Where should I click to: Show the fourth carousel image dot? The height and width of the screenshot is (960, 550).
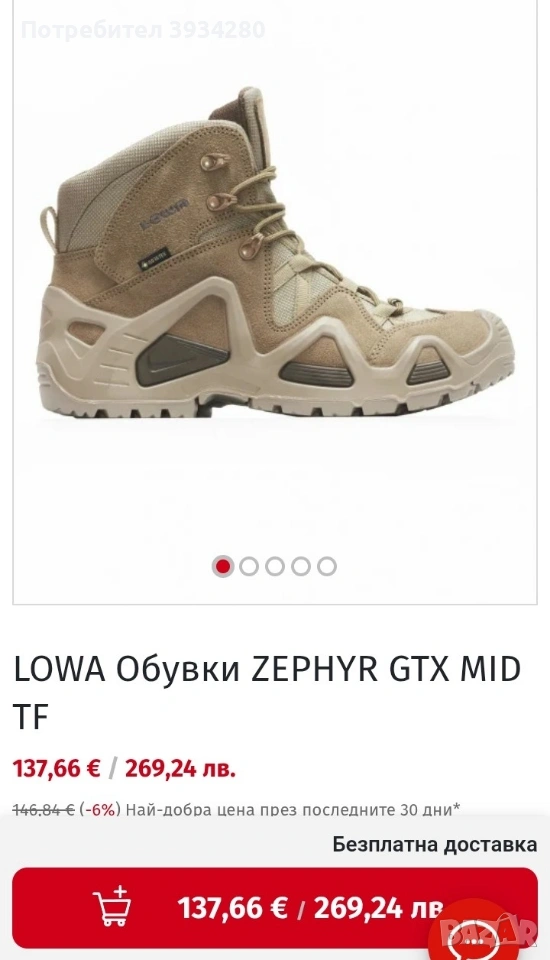tap(301, 566)
